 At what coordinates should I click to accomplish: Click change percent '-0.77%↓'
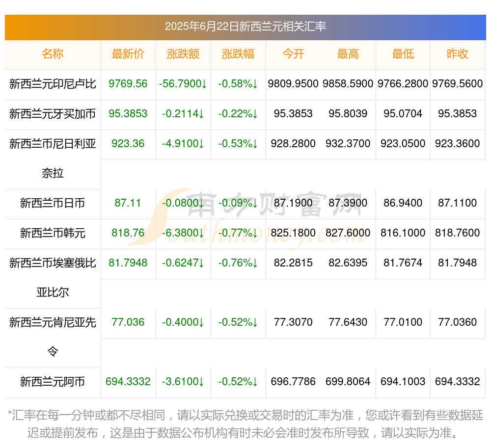pos(238,234)
